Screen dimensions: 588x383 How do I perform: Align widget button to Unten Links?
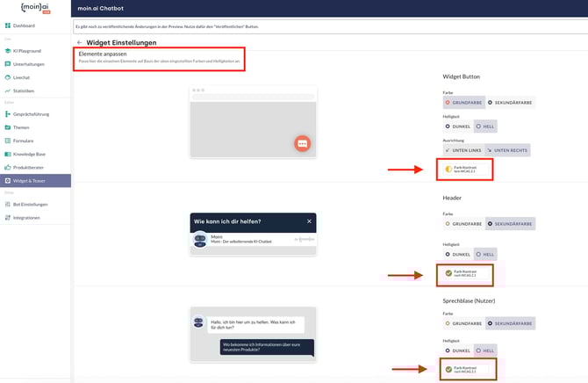pos(463,150)
